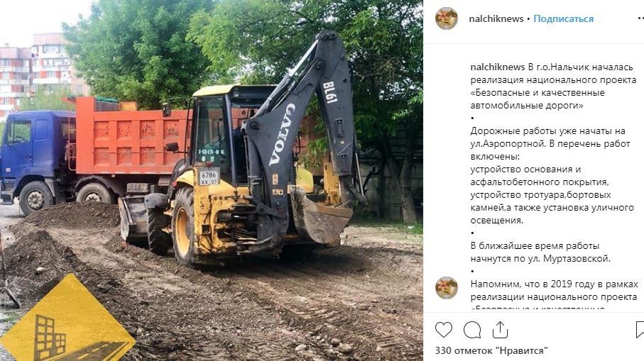Like the post with the heart icon
The height and width of the screenshot is (361, 644).
444,330
